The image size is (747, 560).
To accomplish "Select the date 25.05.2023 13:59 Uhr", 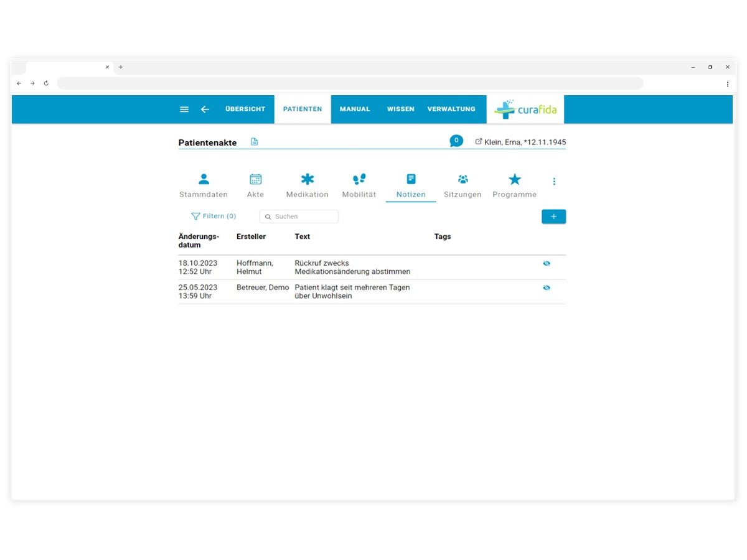I will coord(198,292).
